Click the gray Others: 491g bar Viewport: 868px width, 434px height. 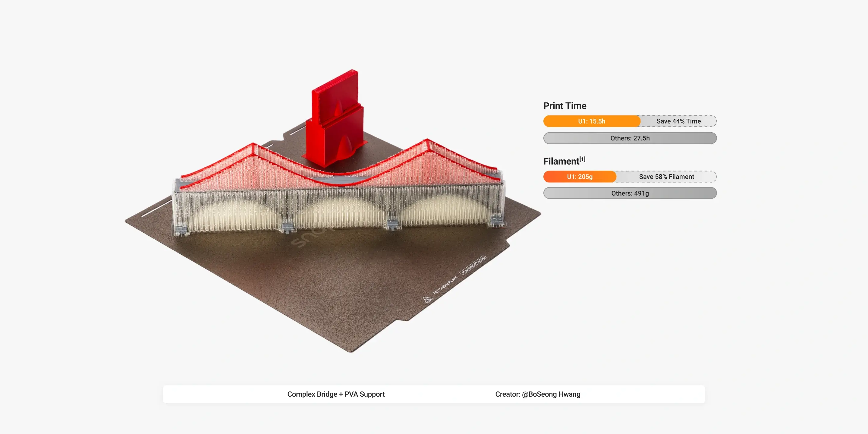click(x=630, y=193)
